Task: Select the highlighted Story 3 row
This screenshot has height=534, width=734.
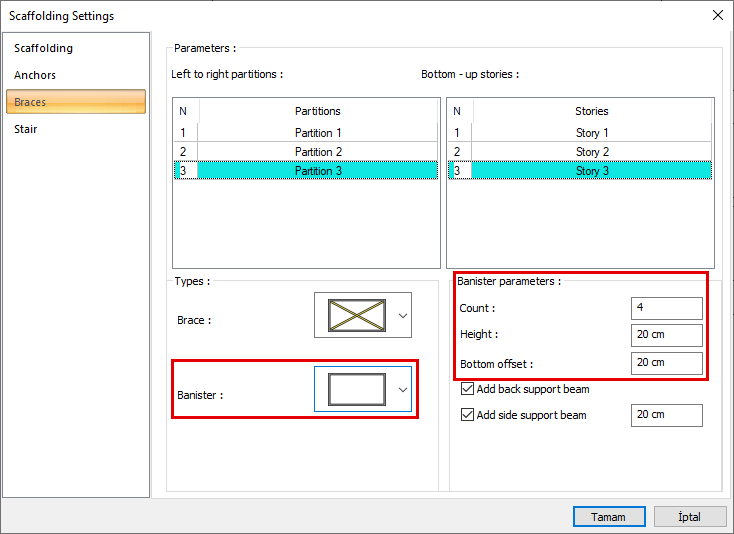Action: tap(580, 170)
